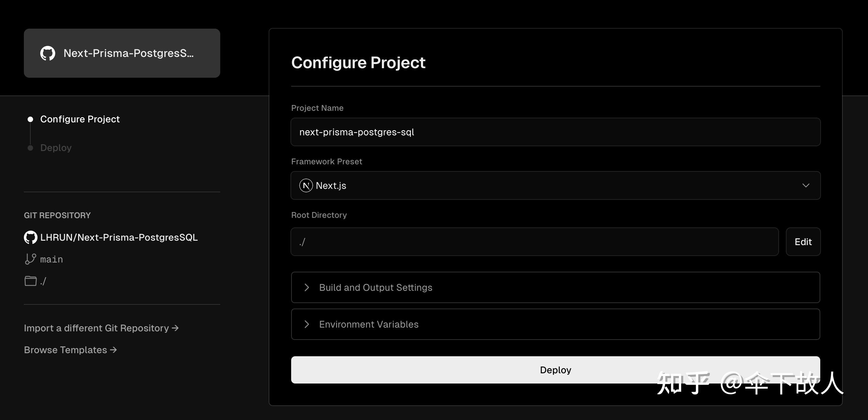Click the folder icon beside the ./ path
This screenshot has width=868, height=420.
tap(30, 281)
